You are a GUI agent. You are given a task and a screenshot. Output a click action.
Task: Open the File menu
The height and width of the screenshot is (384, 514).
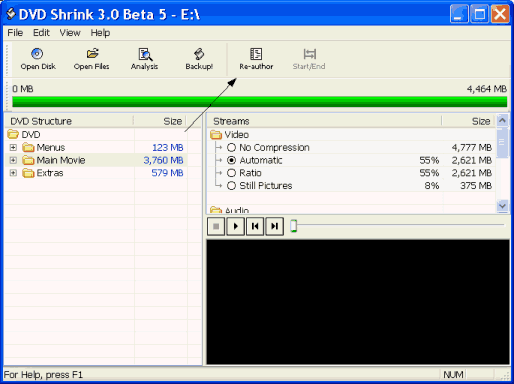pyautogui.click(x=15, y=33)
